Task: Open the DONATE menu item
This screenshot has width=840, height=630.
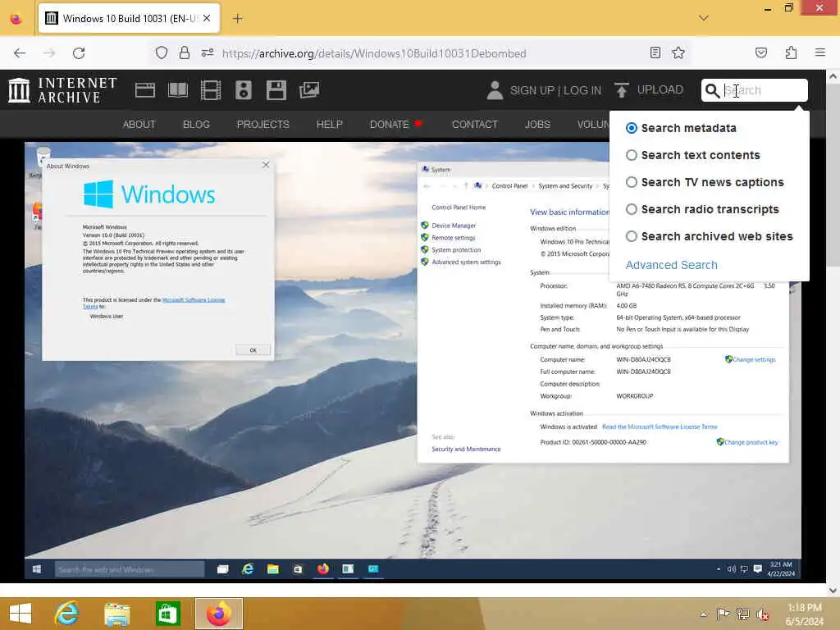Action: click(396, 125)
